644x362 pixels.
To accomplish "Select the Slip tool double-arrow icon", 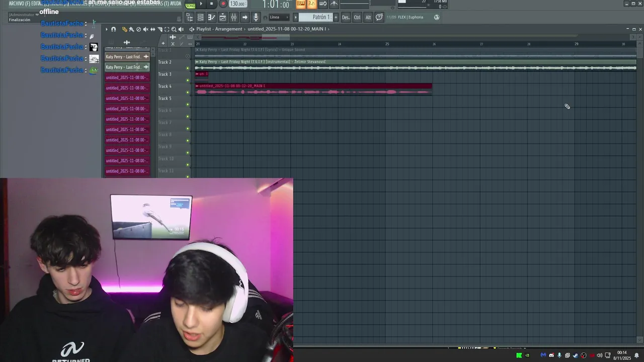I will 153,29.
